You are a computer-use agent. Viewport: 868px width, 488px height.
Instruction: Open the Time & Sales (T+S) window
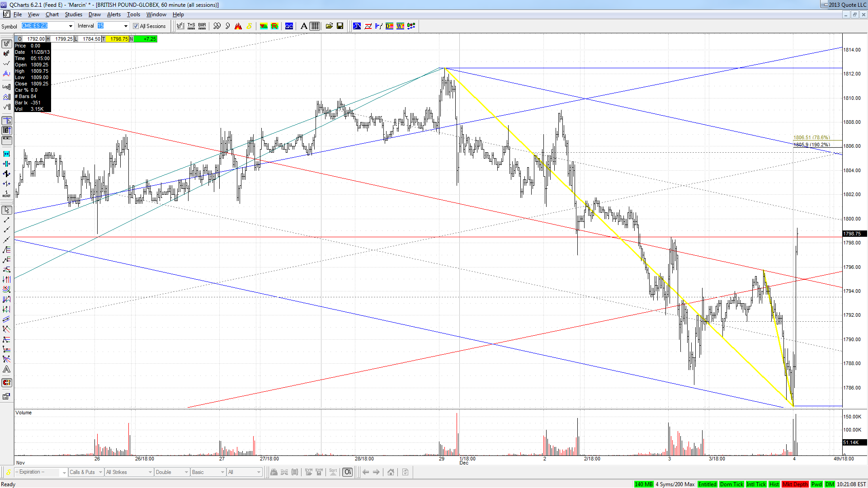click(191, 26)
